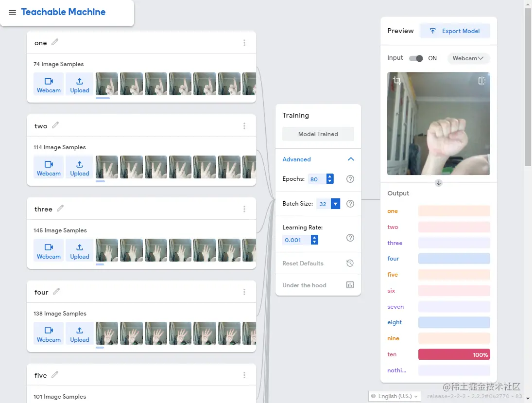
Task: Collapse the Advanced training section
Action: pyautogui.click(x=351, y=159)
